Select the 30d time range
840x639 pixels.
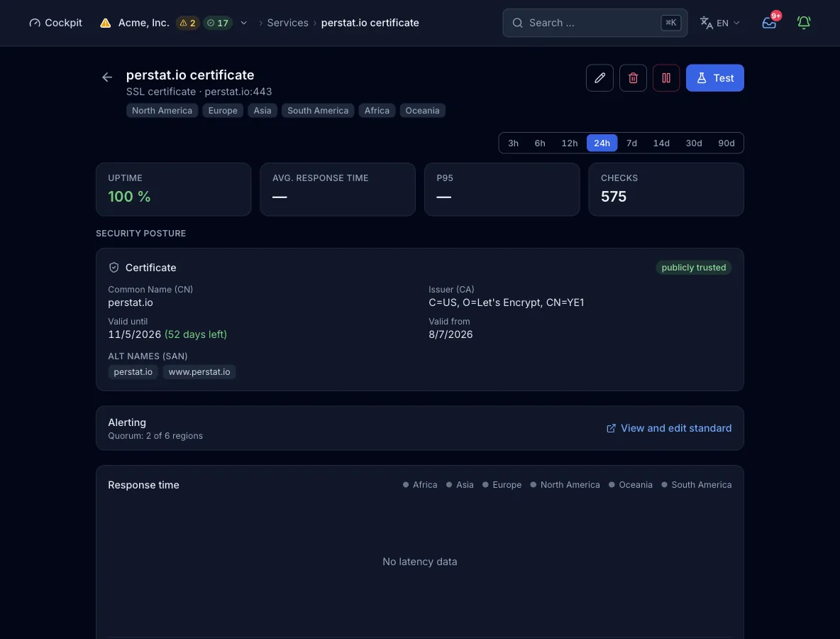click(x=694, y=143)
